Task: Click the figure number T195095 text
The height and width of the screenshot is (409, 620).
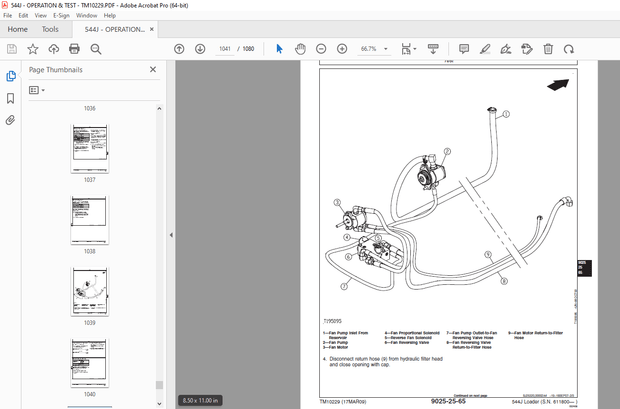Action: (x=333, y=321)
